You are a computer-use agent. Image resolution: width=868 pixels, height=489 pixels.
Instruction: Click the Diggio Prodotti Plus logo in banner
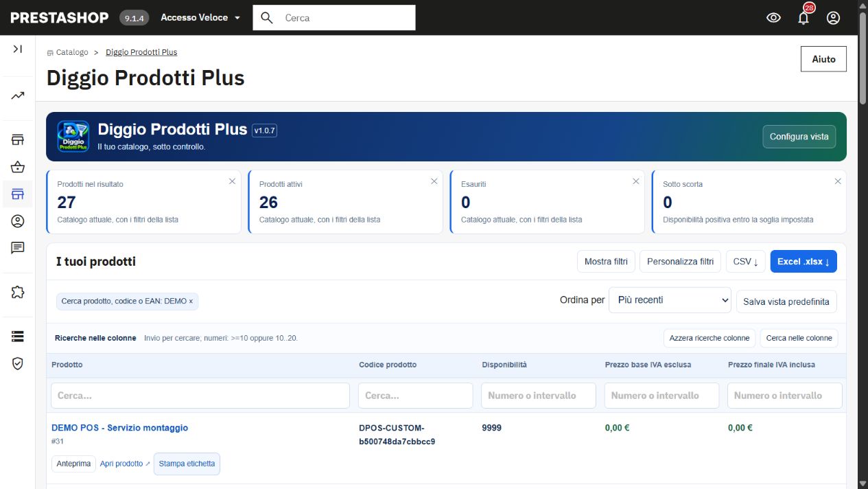73,136
